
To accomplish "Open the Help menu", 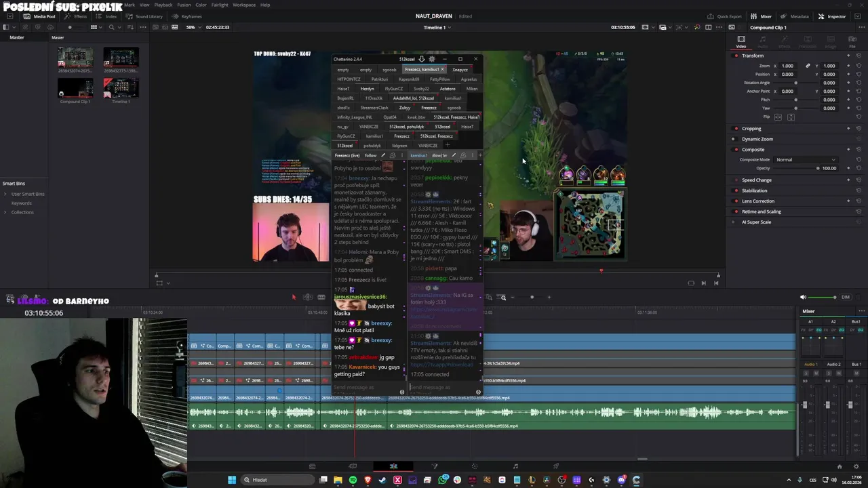I will (x=265, y=5).
